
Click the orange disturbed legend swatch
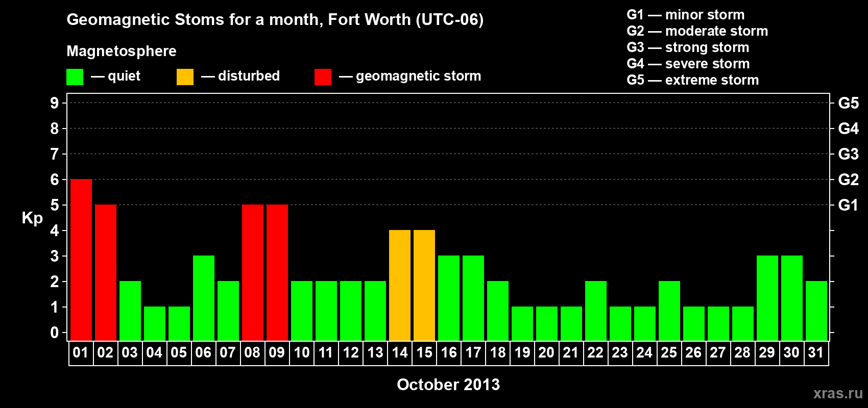[185, 77]
